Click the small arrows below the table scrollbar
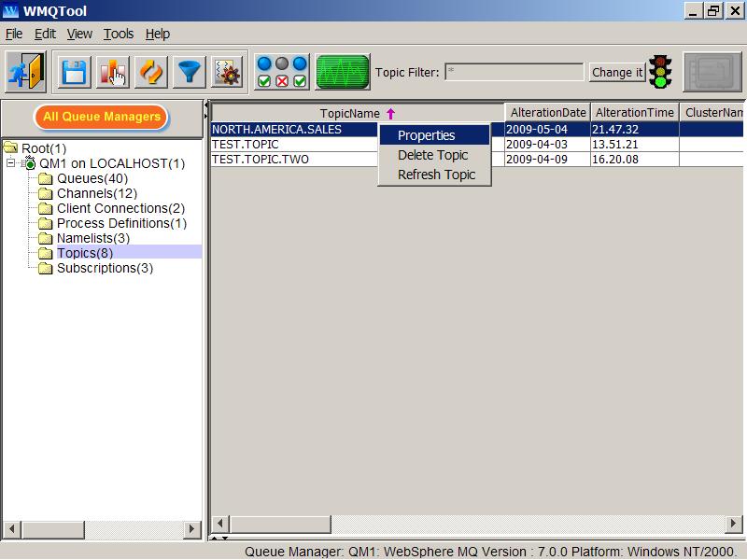The width and height of the screenshot is (747, 560). point(219,539)
